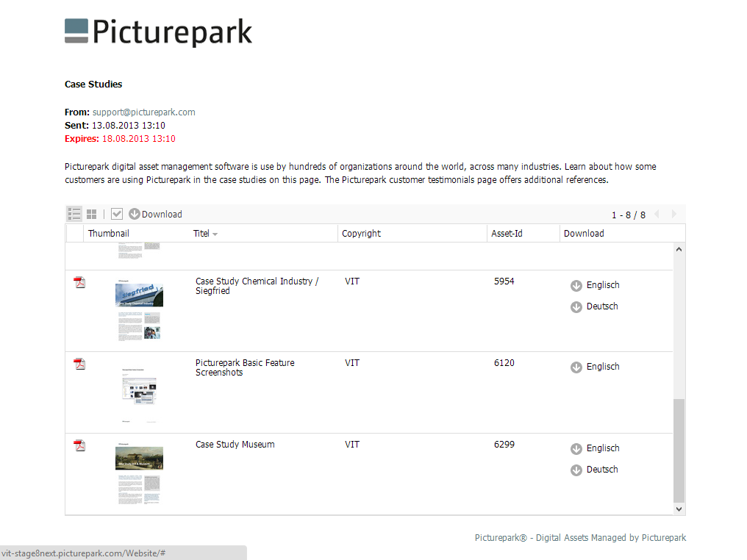
Task: Download Englisch version of Siegfried case study
Action: (595, 285)
